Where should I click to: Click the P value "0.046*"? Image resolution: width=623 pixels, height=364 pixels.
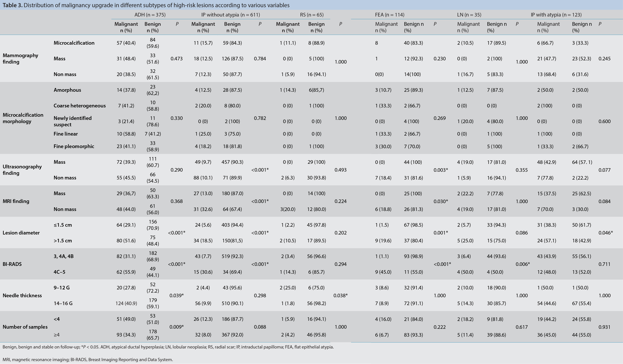pos(605,233)
